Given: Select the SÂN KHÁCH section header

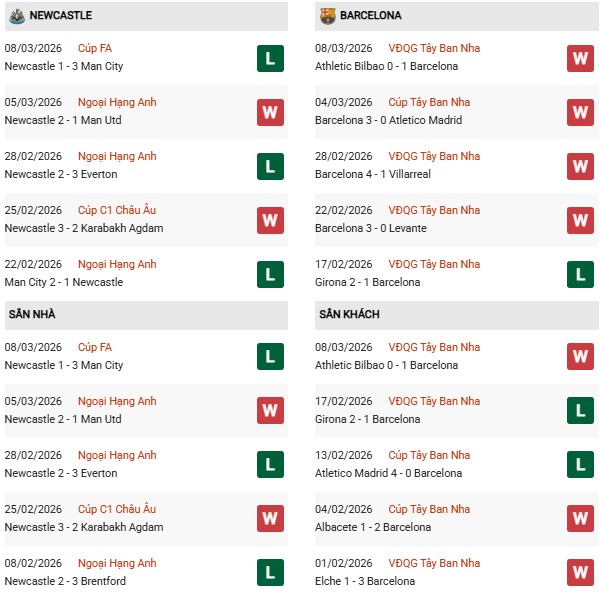Looking at the screenshot, I should pos(349,315).
